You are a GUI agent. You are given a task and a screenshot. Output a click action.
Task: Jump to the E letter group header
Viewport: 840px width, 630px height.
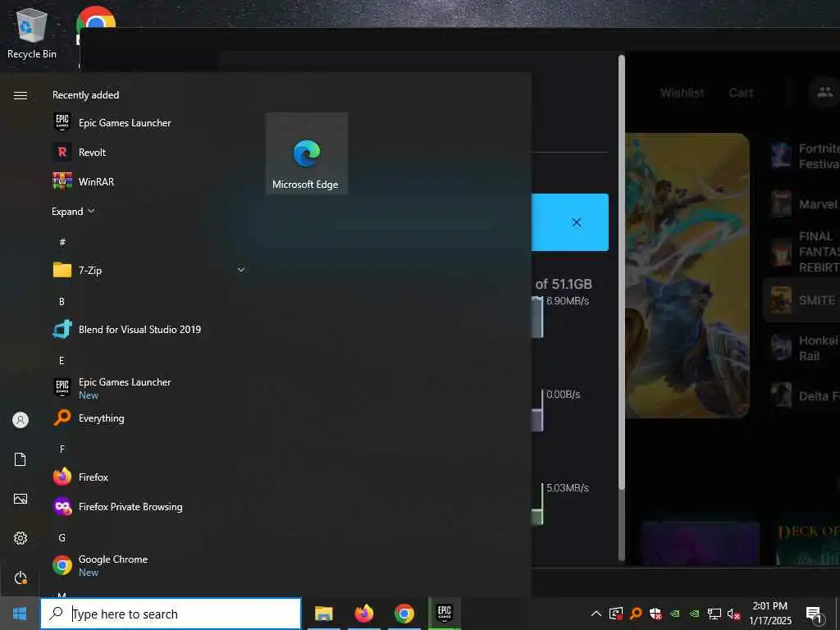pyautogui.click(x=62, y=361)
